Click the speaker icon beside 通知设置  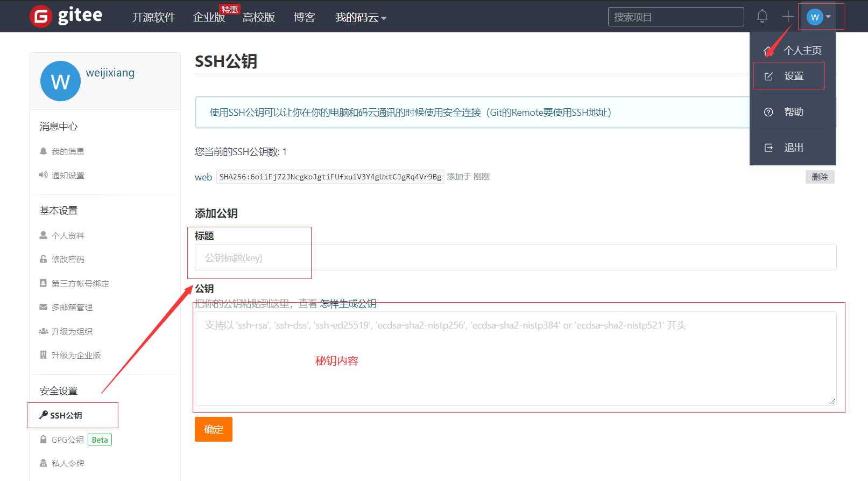point(43,175)
